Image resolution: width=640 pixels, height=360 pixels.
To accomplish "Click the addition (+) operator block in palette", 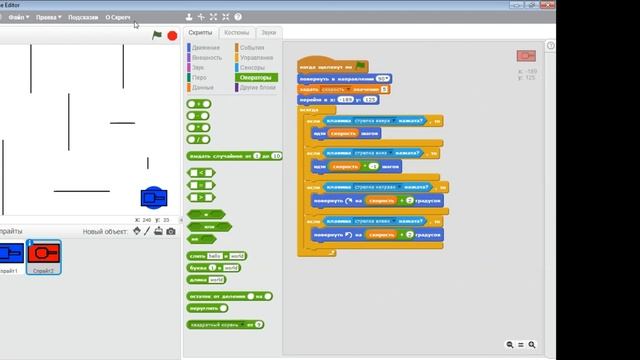I will coord(199,104).
